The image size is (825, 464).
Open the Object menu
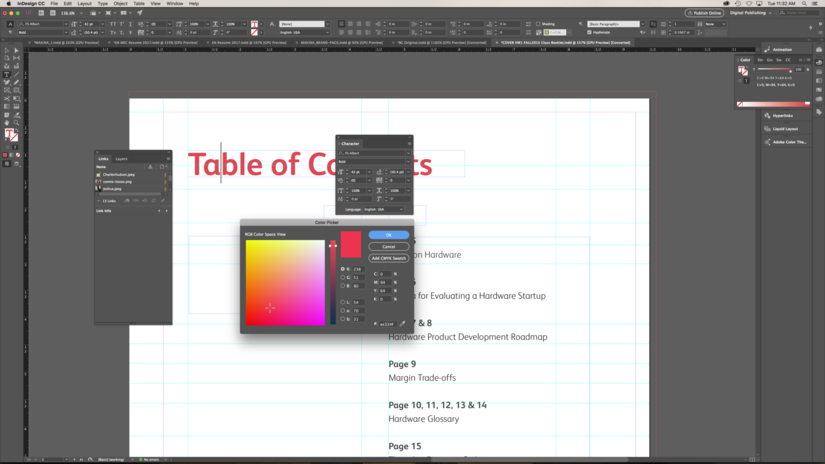(x=120, y=4)
